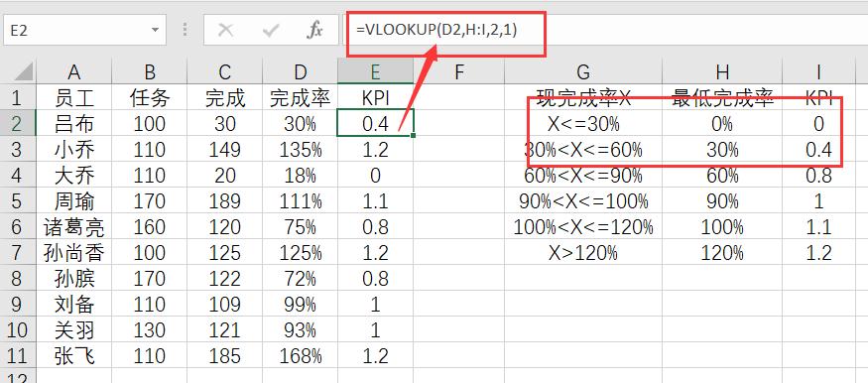Select the cell with name 孙膑
Screen dimensions: 868x383
coord(74,278)
